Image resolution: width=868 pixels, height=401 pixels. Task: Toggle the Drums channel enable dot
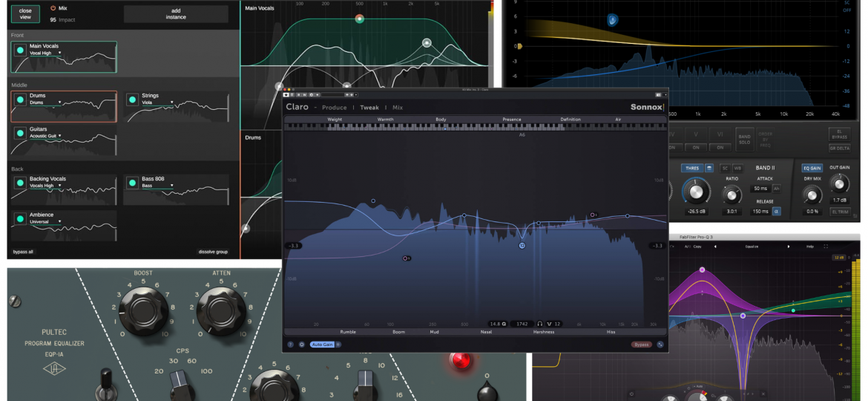pos(21,100)
